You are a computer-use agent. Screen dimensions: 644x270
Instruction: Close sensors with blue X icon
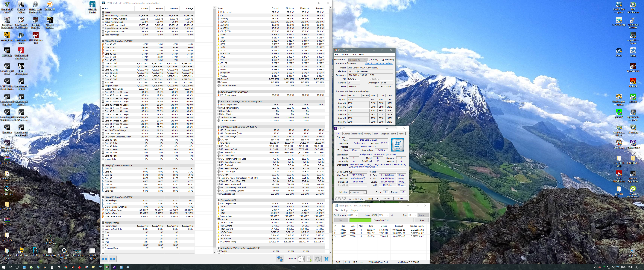coord(326,259)
